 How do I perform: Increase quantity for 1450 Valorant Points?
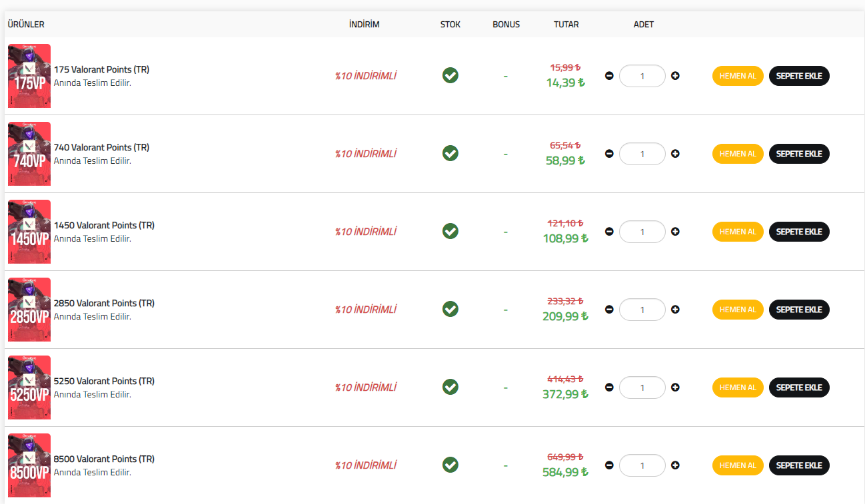pos(675,232)
